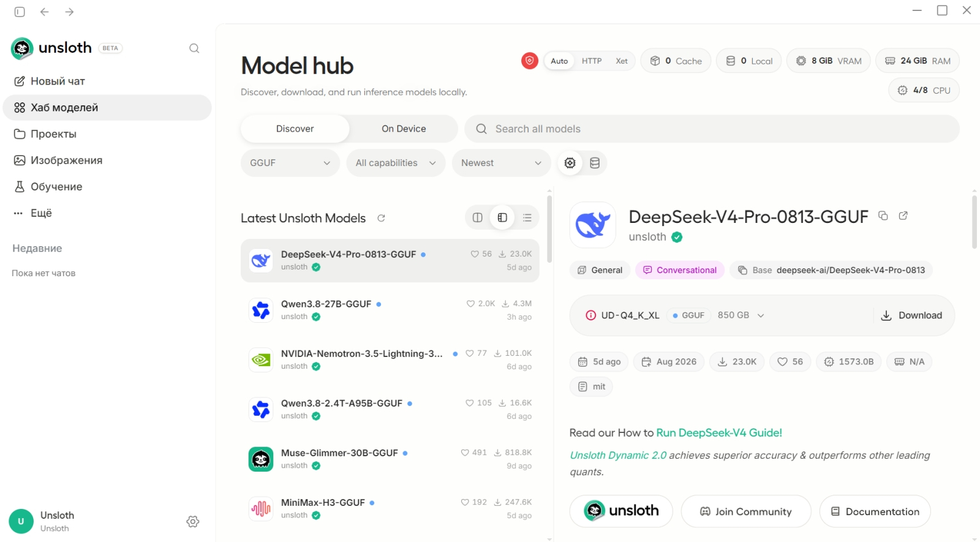
Task: Download the UD-Q4_K_XL model file
Action: pyautogui.click(x=911, y=315)
